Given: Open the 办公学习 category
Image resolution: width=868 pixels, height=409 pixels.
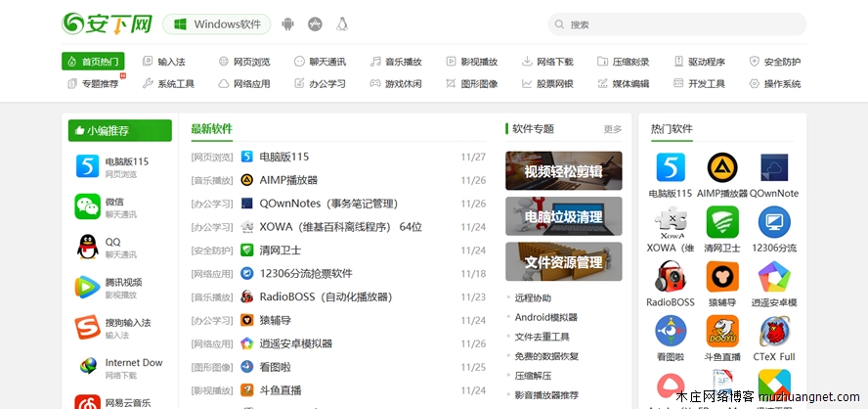Looking at the screenshot, I should 320,84.
